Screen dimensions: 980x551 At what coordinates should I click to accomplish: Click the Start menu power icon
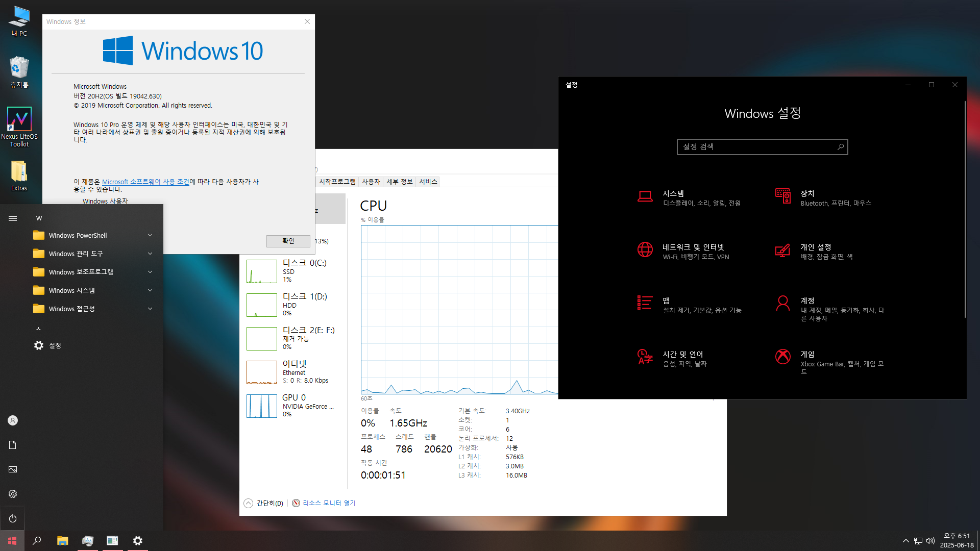point(13,518)
